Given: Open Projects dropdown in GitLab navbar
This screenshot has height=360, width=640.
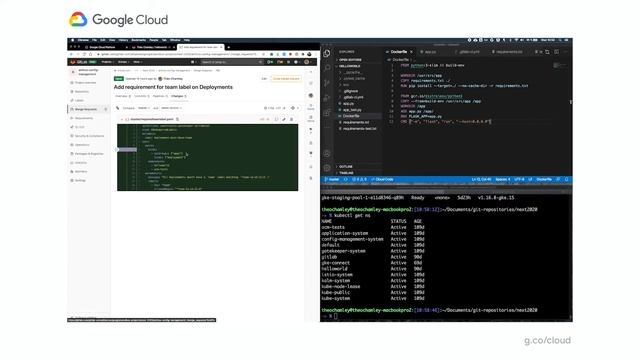Looking at the screenshot, I should coord(107,62).
